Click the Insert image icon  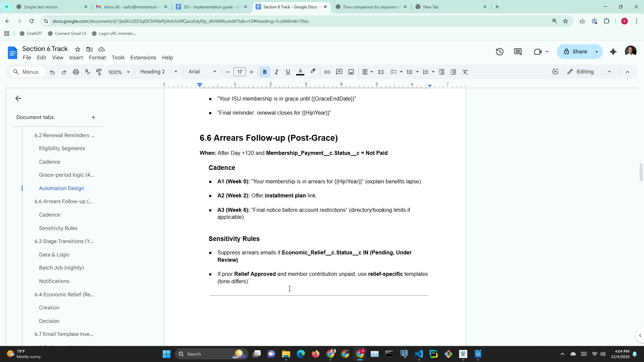(x=351, y=72)
